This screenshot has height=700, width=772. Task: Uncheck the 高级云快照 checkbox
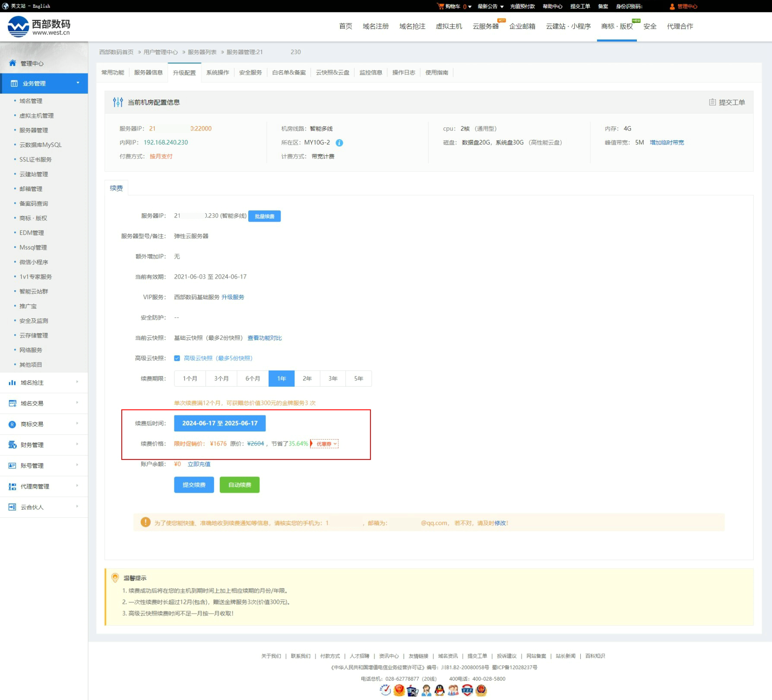pos(177,358)
